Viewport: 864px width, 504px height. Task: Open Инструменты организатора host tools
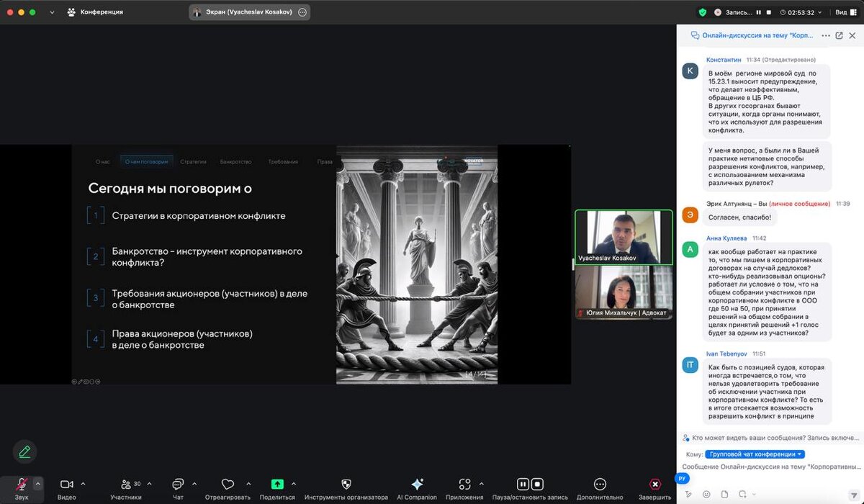click(x=346, y=487)
